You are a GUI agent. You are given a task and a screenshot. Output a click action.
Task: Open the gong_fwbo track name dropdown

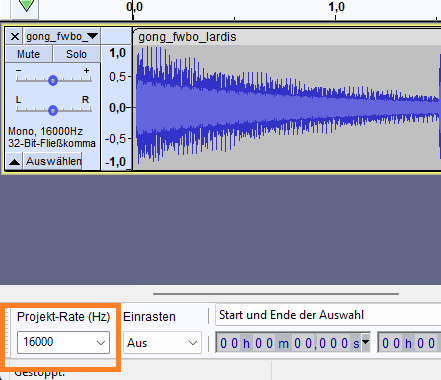coord(62,36)
